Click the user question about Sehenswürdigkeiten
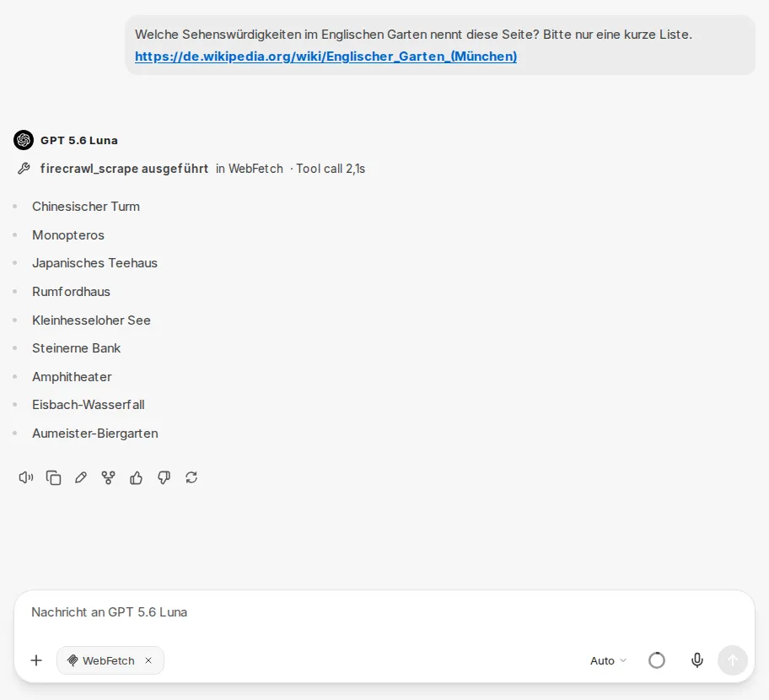 pos(413,35)
